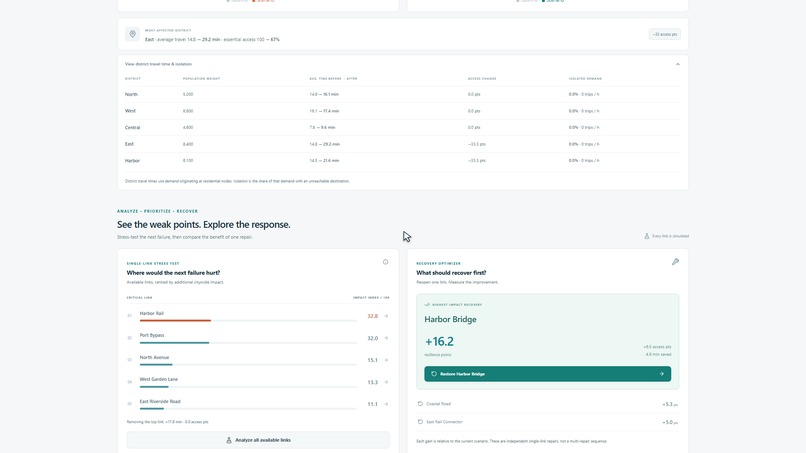Click Harbor travel time 14.5 → 21.6 min cell
This screenshot has height=453, width=806.
pyautogui.click(x=324, y=160)
